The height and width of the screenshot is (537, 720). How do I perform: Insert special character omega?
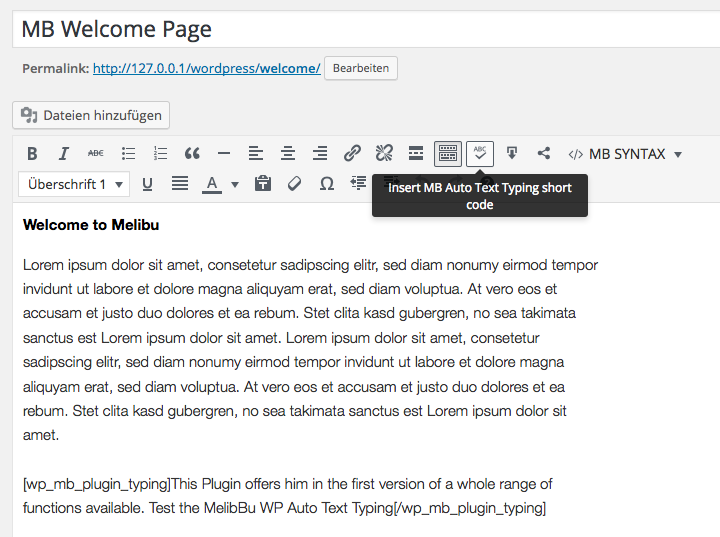click(x=326, y=184)
